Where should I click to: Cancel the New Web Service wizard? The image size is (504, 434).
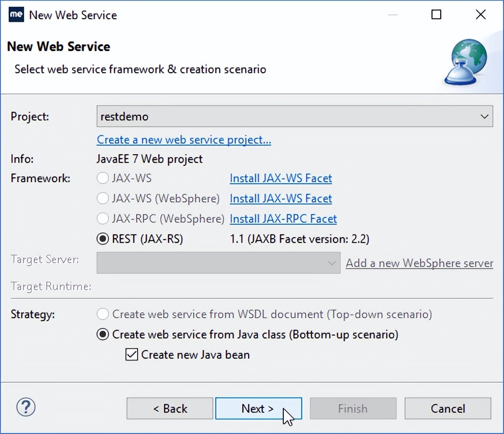(448, 408)
